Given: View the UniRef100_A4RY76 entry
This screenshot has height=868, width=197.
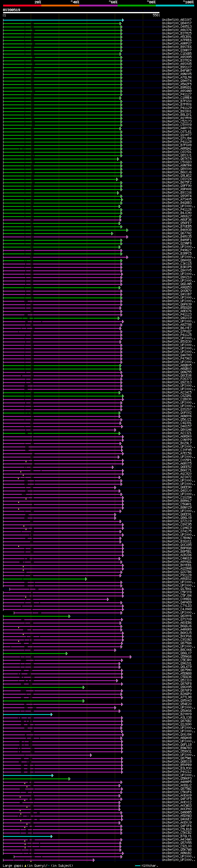Looking at the screenshot, I should pos(177,128).
